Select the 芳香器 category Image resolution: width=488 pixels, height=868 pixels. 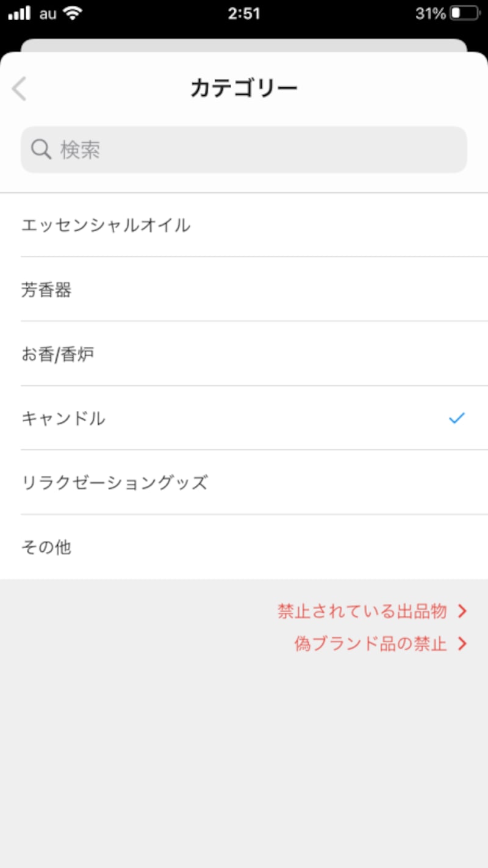(47, 291)
